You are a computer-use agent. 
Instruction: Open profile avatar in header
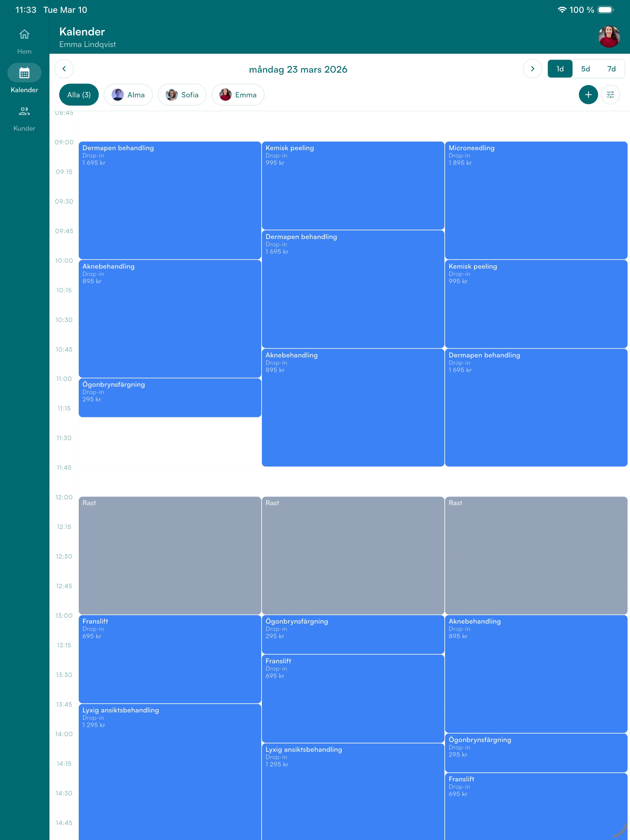click(609, 36)
